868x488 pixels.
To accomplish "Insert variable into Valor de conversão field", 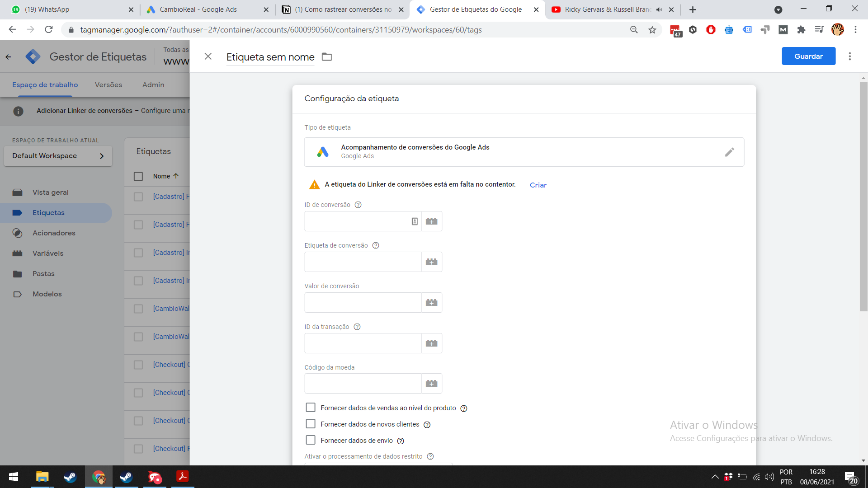I will pos(432,303).
